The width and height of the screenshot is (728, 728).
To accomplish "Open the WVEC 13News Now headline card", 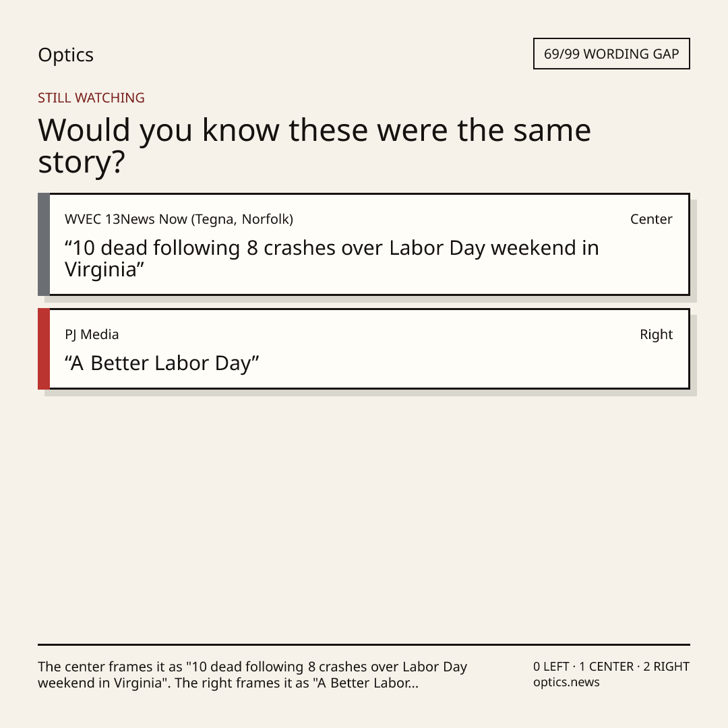I will (364, 244).
